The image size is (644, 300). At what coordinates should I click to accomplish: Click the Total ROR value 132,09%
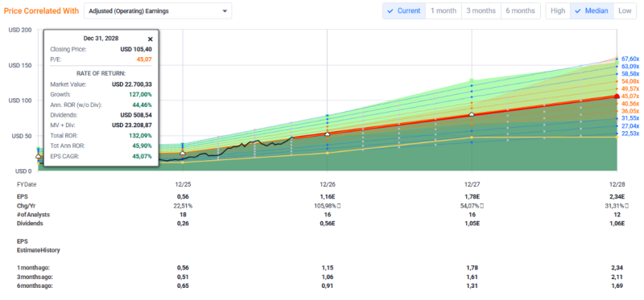coord(140,135)
